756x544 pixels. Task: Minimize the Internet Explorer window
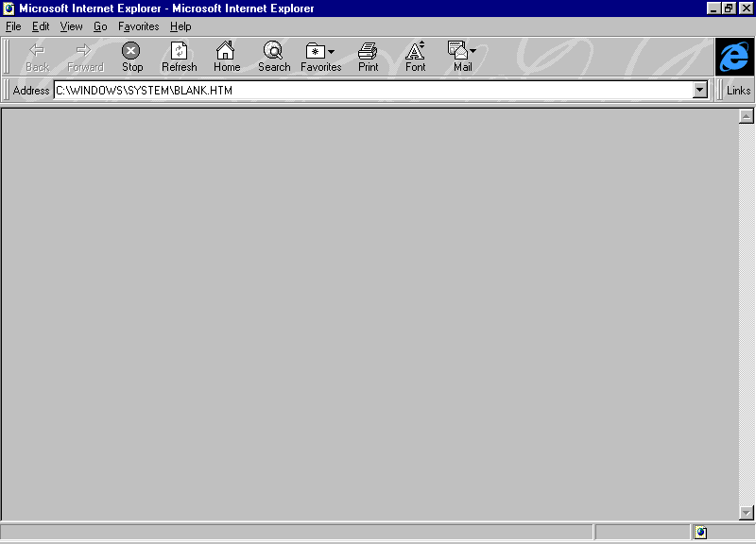[713, 8]
